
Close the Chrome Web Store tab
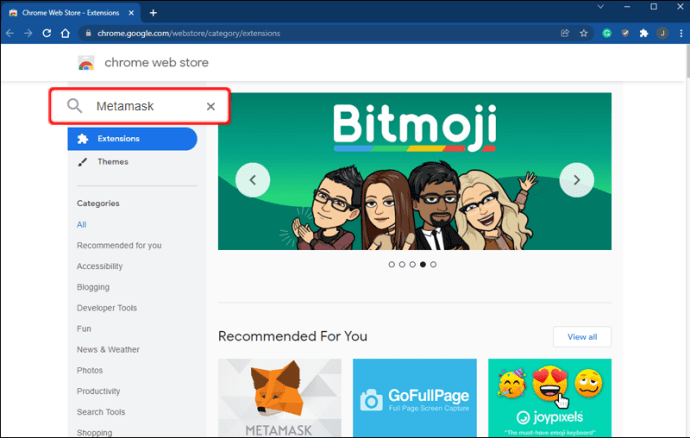[x=131, y=13]
